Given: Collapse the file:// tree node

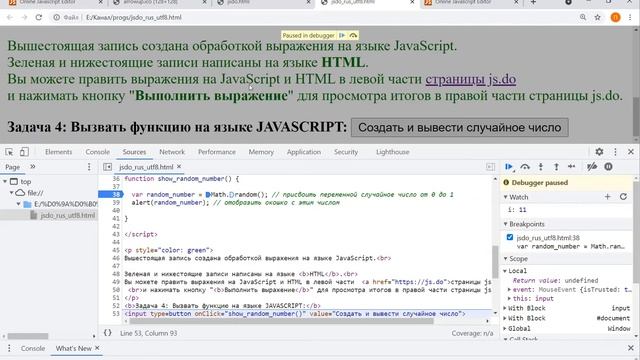Looking at the screenshot, I should tap(12, 193).
